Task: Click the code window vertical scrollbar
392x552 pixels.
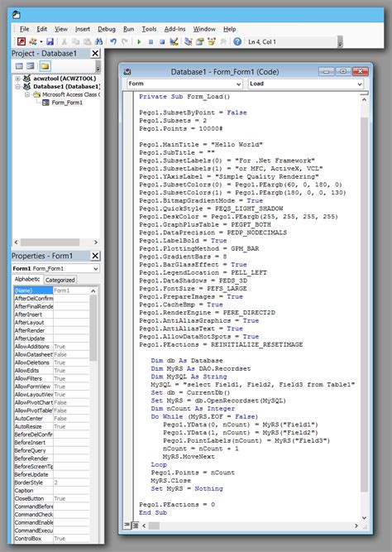Action: (x=364, y=309)
